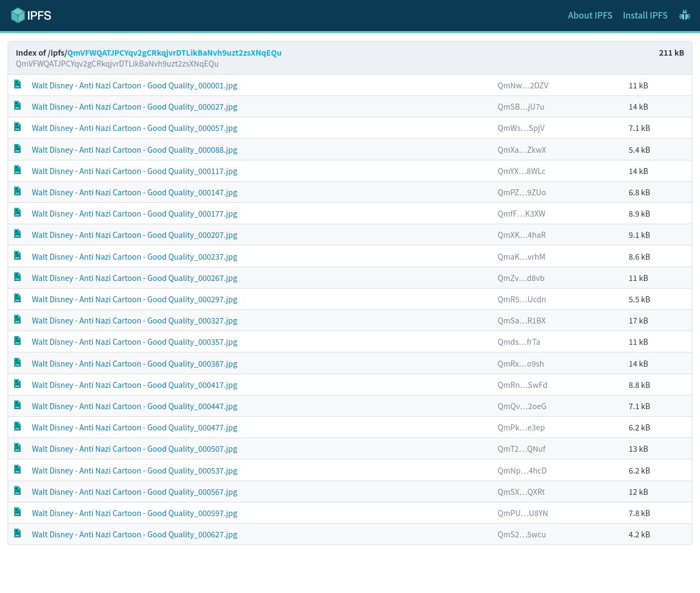Click the JPG file icon for _000177.jpg
The image size is (700, 593).
point(17,213)
